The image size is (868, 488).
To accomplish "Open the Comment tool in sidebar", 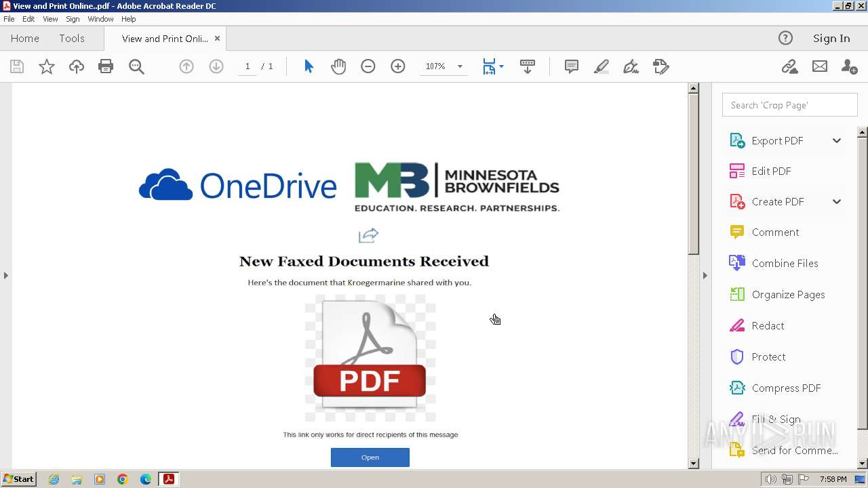I will click(775, 232).
